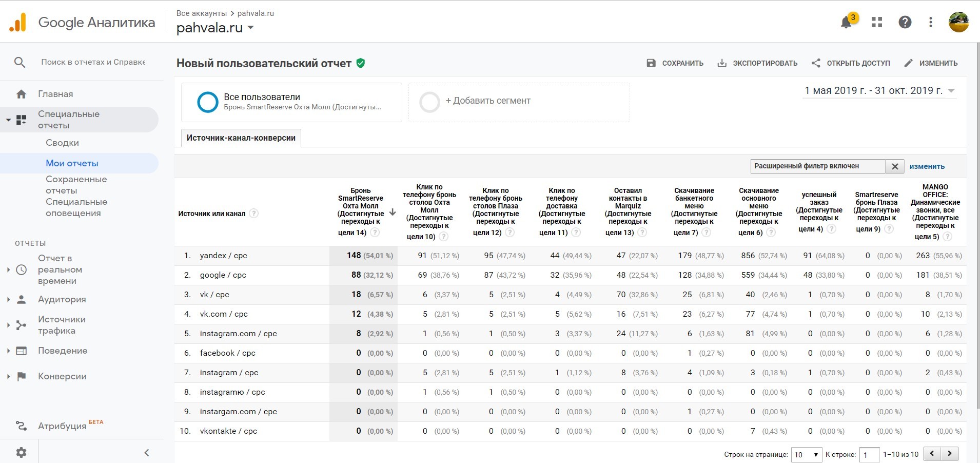Image resolution: width=980 pixels, height=463 pixels.
Task: Click the Google Analytics logo icon
Action: pyautogui.click(x=18, y=22)
